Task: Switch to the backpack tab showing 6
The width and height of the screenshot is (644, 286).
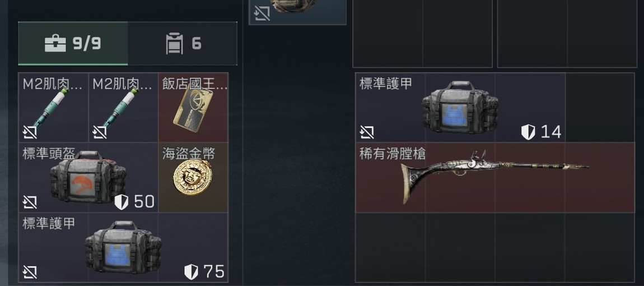Action: [183, 43]
